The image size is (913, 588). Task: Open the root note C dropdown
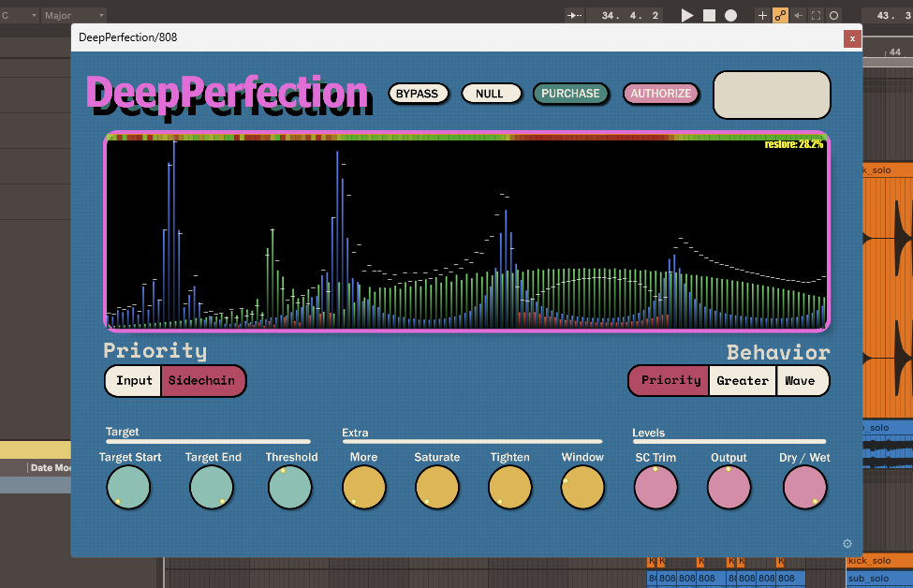20,15
